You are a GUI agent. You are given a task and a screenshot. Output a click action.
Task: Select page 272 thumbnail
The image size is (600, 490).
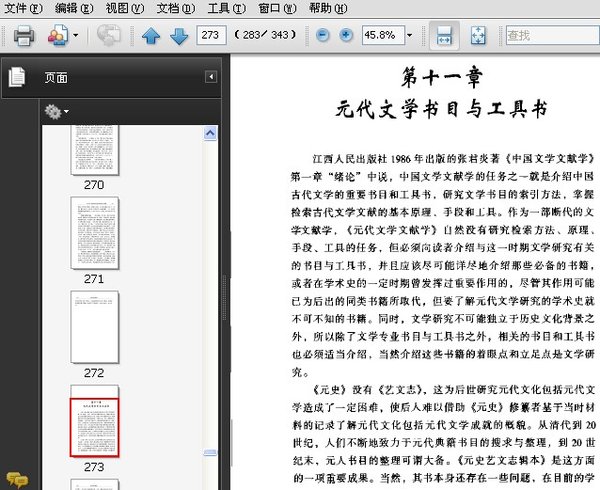pos(93,326)
